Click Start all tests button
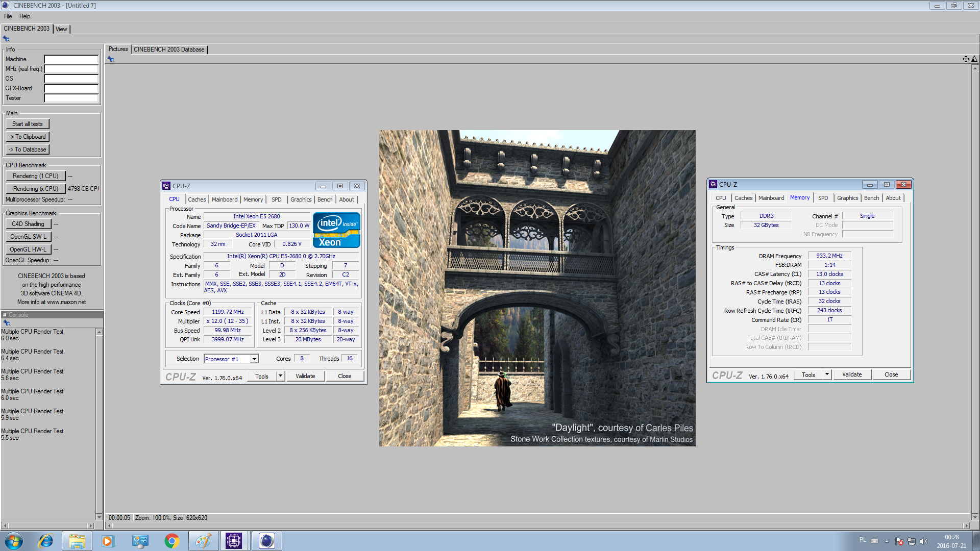 click(28, 124)
